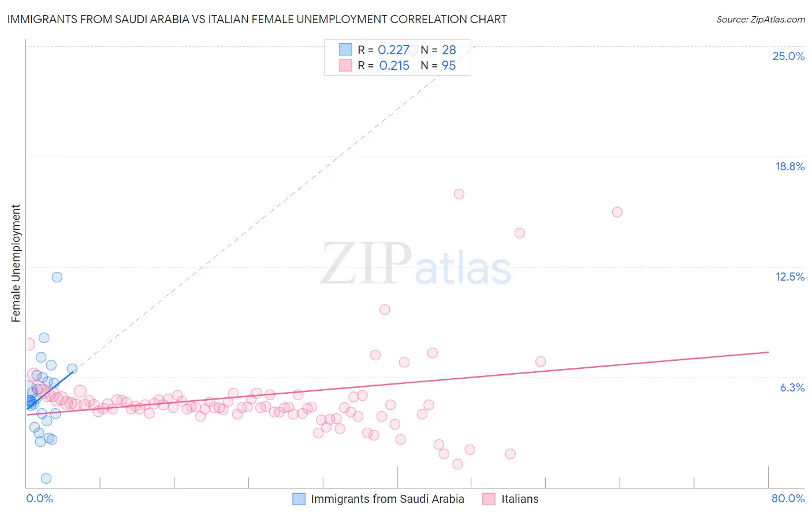Toggle the Immigrants from Saudi Arabia legend swatch
Screen dimensions: 812x515
(x=299, y=499)
